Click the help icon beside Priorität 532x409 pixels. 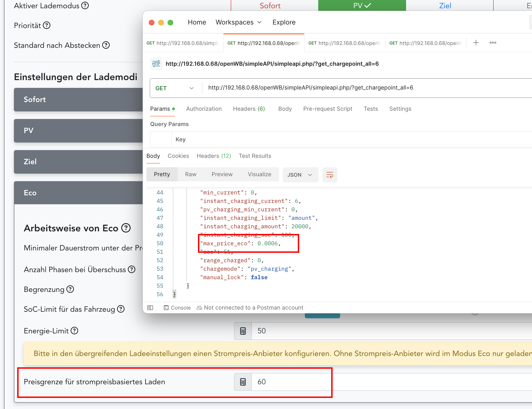pos(46,25)
